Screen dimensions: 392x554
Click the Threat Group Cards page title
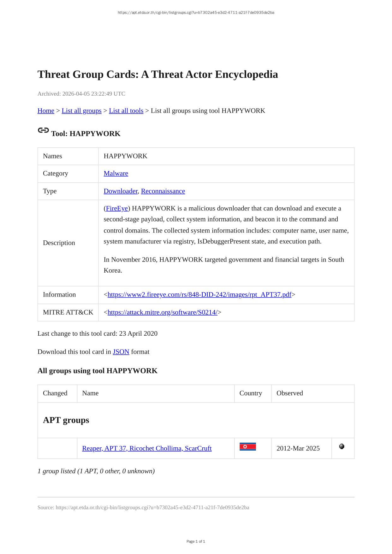click(x=157, y=74)
